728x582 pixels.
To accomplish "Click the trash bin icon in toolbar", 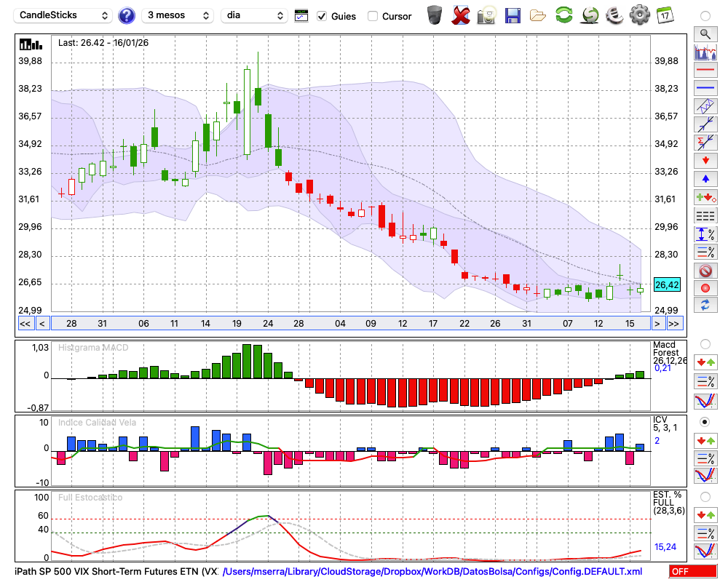I will pyautogui.click(x=435, y=15).
